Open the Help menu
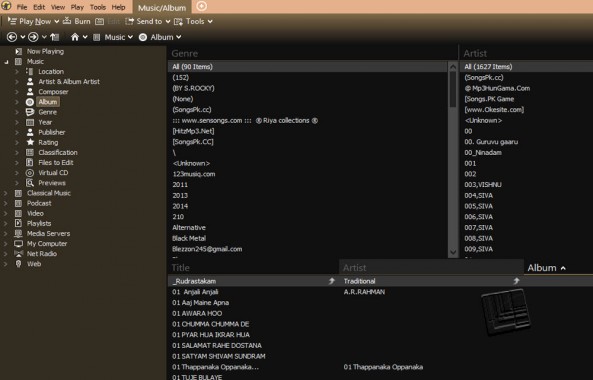 point(118,7)
